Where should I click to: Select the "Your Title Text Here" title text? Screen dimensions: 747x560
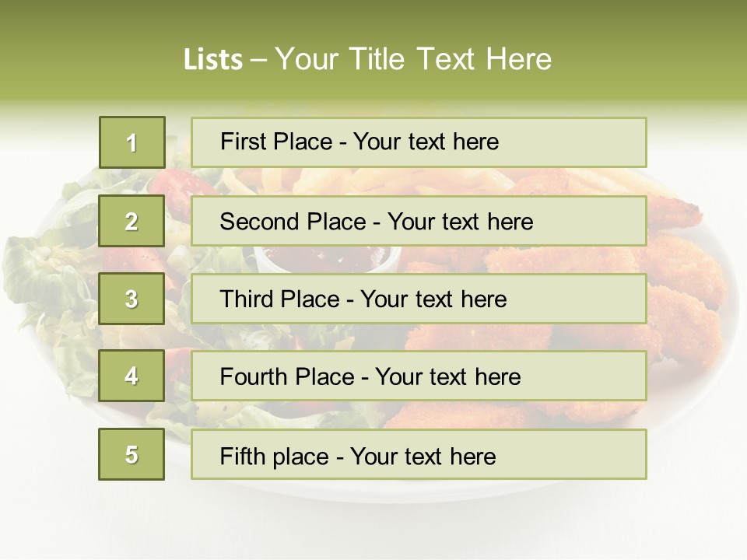[x=413, y=59]
